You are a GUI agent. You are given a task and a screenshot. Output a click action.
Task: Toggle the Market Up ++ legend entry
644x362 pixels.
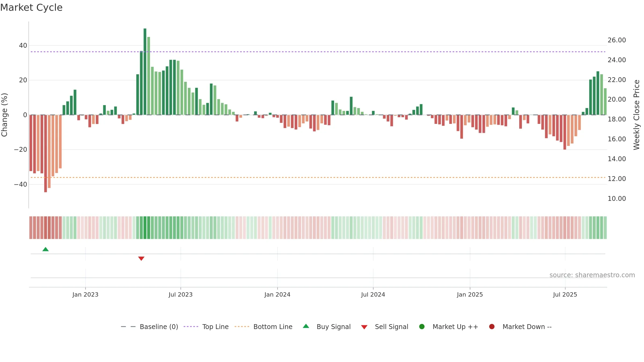tap(448, 327)
